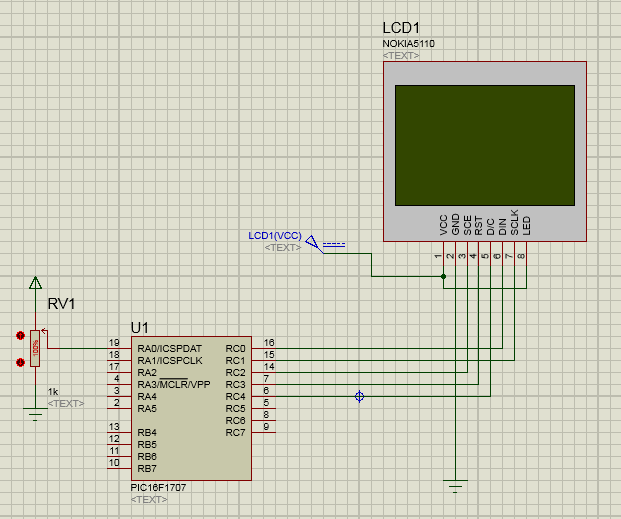The height and width of the screenshot is (519, 621).
Task: Click the RA2 pin label
Action: pyautogui.click(x=147, y=372)
